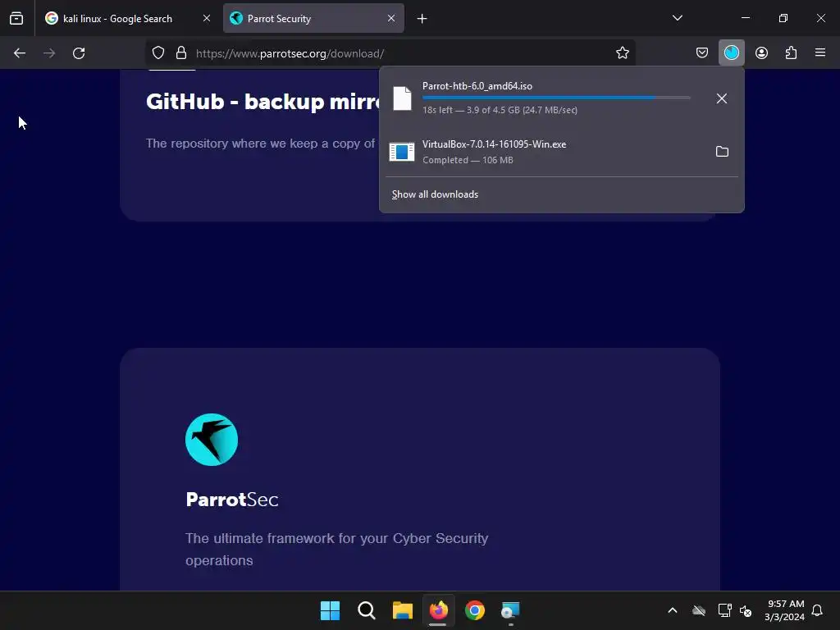
Task: Go back to previous page
Action: point(20,53)
